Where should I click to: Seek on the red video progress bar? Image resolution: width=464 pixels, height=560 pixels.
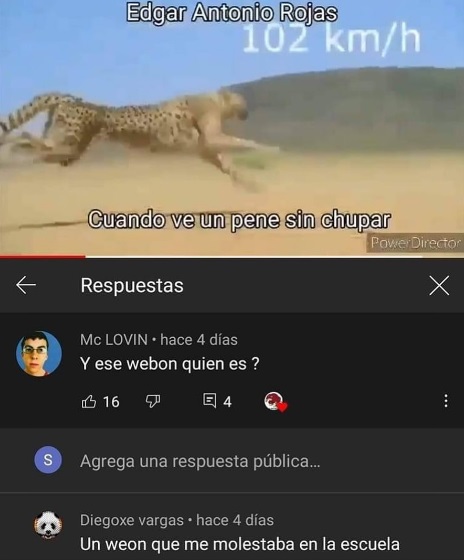(232, 256)
